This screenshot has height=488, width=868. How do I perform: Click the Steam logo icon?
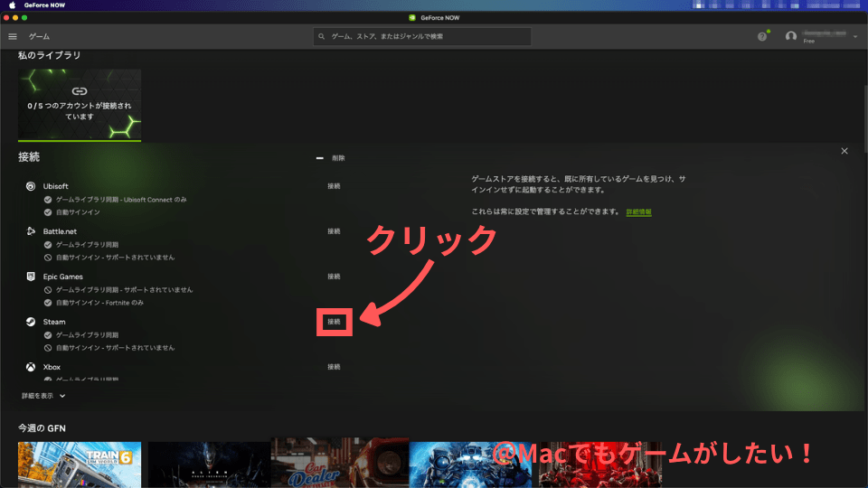(x=31, y=322)
